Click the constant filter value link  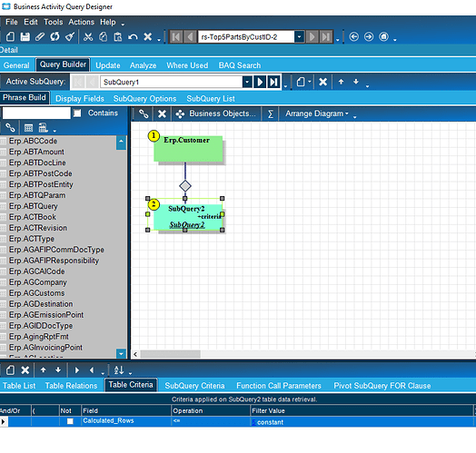tap(270, 422)
